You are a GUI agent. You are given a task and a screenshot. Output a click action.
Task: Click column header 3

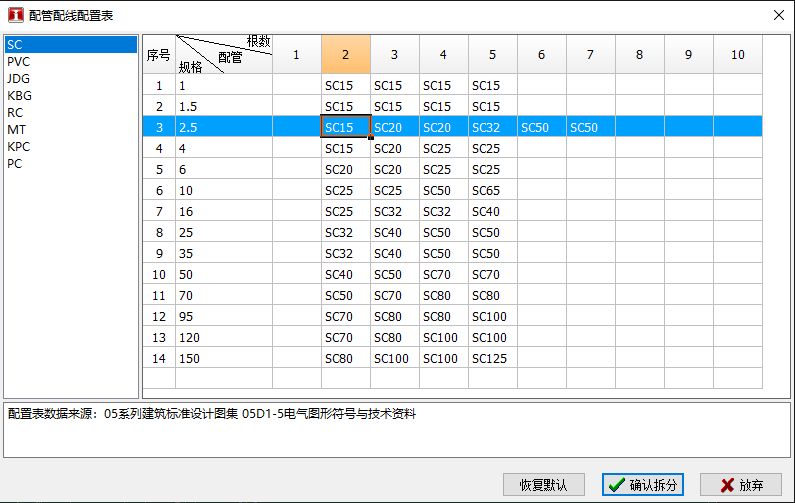394,55
